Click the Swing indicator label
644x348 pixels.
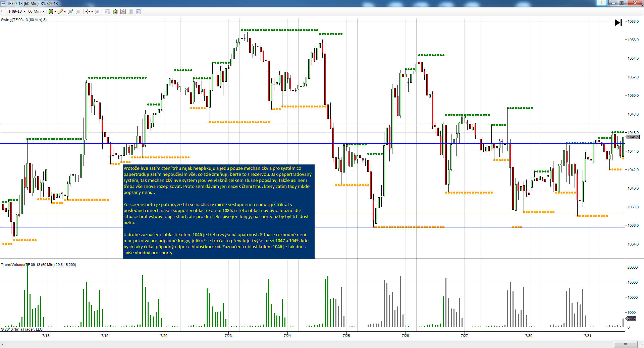[24, 20]
